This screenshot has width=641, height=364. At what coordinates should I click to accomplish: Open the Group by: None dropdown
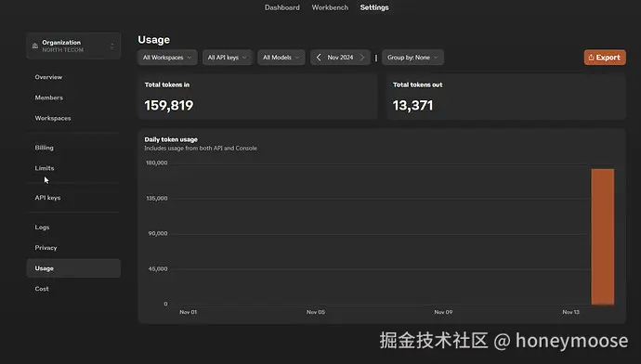[412, 58]
